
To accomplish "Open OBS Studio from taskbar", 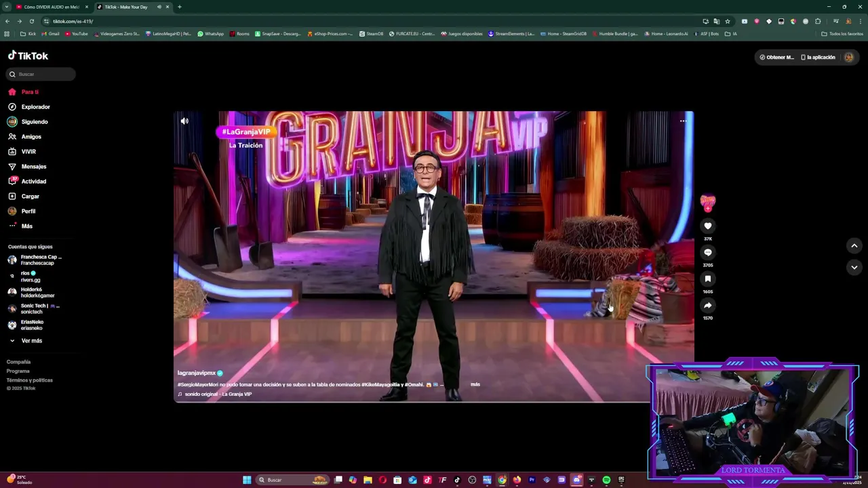I will click(472, 480).
